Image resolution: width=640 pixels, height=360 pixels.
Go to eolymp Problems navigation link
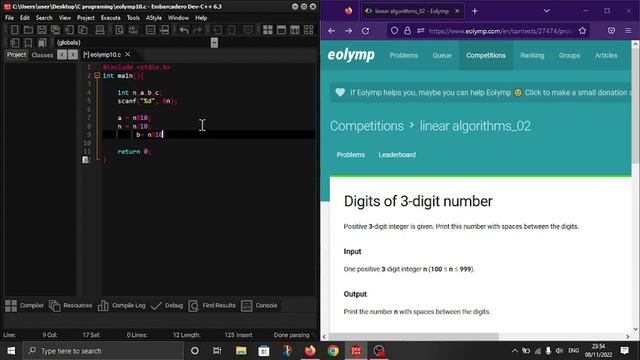403,55
